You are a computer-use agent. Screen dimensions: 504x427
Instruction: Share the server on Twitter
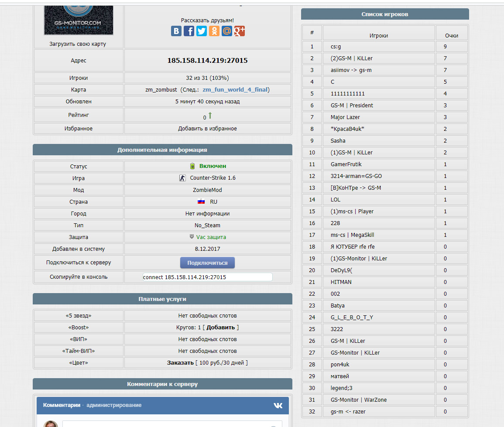202,31
